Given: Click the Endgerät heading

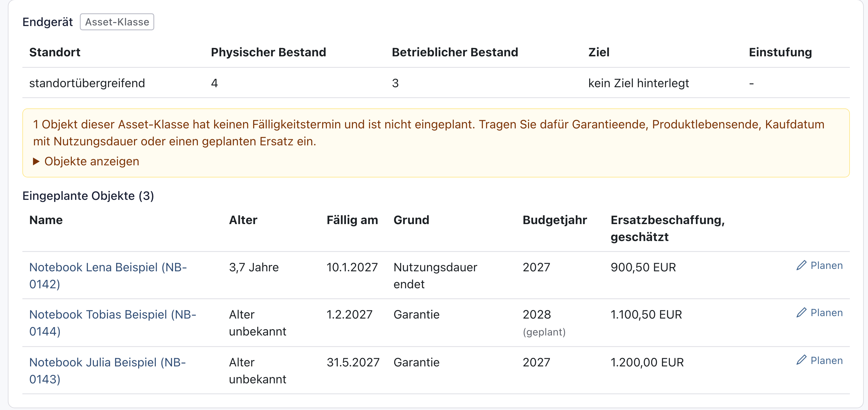Looking at the screenshot, I should pyautogui.click(x=47, y=22).
